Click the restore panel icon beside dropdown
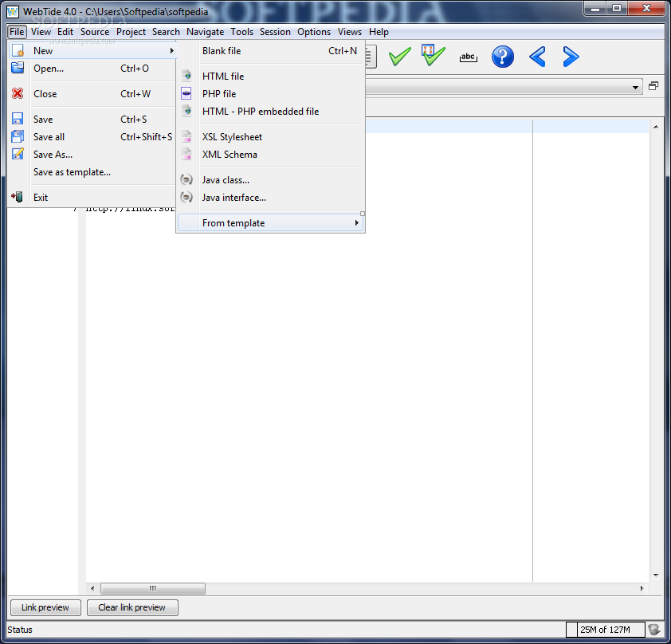Image resolution: width=671 pixels, height=644 pixels. [x=653, y=86]
